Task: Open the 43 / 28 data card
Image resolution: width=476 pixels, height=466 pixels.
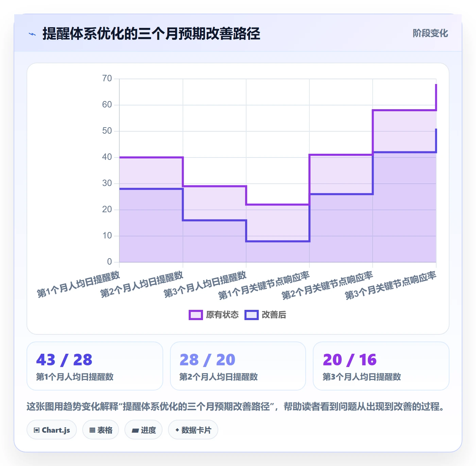Action: point(95,366)
